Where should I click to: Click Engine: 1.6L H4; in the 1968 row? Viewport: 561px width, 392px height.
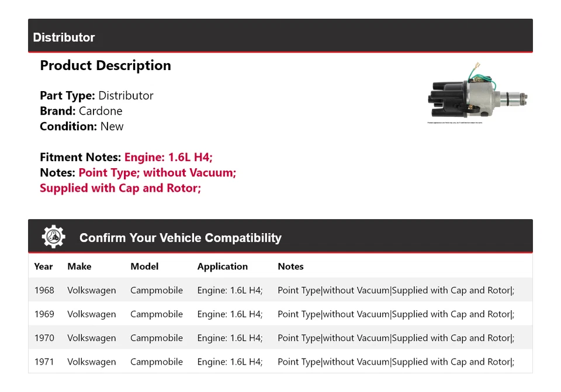[230, 290]
